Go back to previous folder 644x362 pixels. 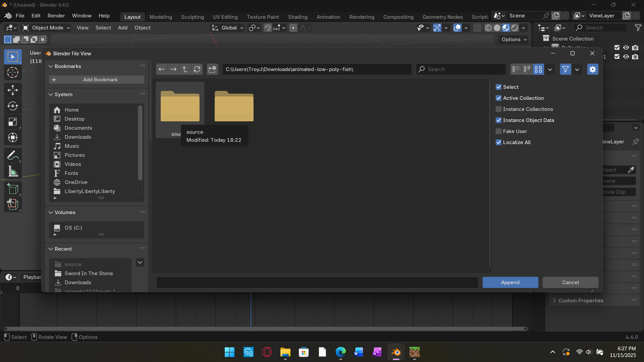(x=162, y=69)
